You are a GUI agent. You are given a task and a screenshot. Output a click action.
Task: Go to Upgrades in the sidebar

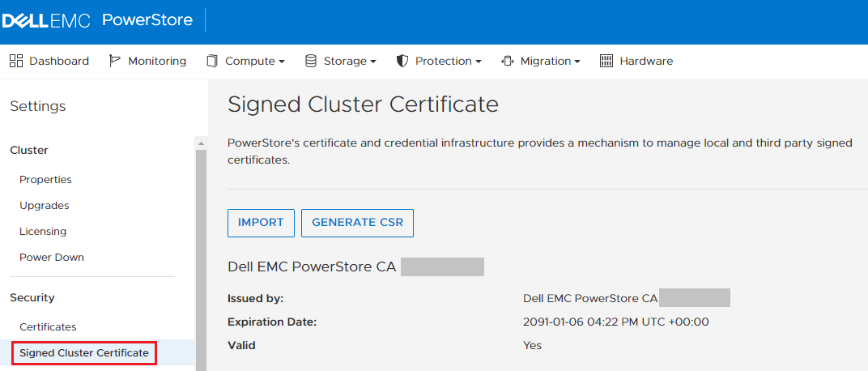[45, 206]
